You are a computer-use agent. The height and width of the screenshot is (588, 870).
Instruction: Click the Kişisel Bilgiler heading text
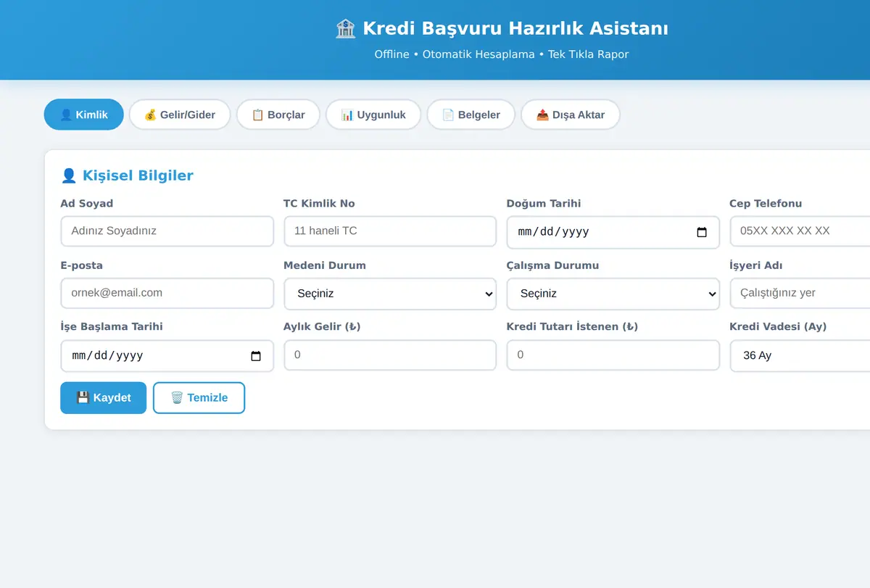point(138,175)
